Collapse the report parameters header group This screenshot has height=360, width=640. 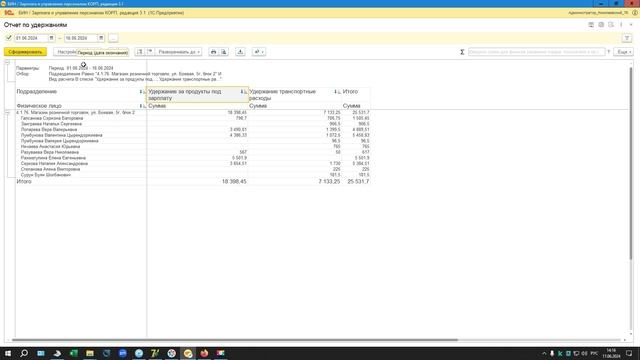click(7, 62)
